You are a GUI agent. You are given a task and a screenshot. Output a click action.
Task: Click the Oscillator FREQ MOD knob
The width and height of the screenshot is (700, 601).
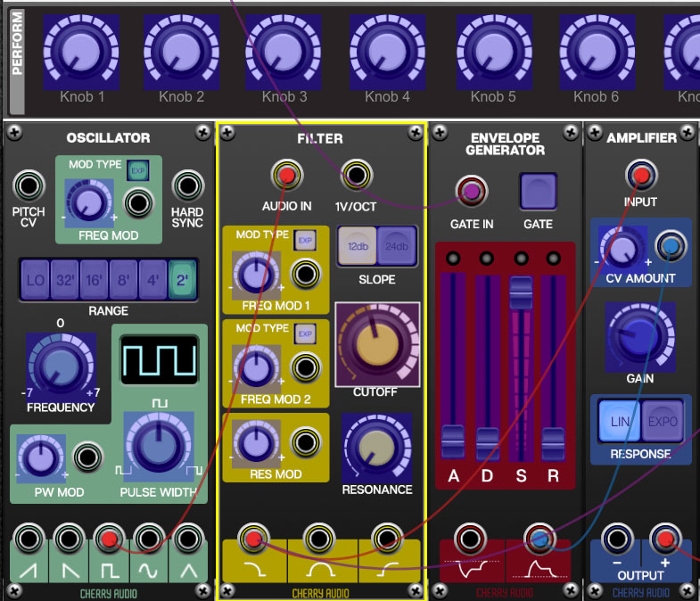[89, 202]
